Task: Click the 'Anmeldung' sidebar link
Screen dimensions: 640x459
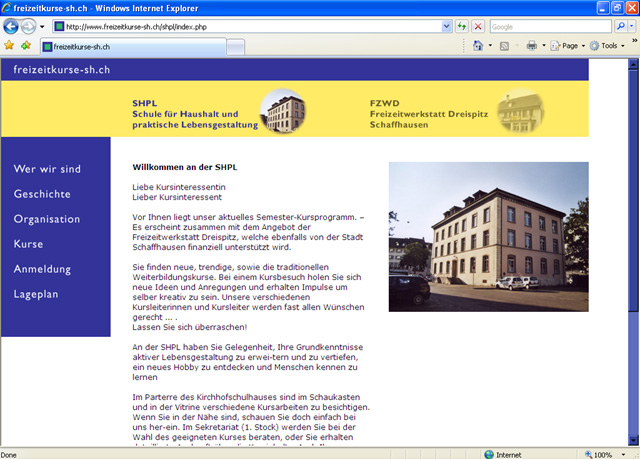Action: [42, 269]
